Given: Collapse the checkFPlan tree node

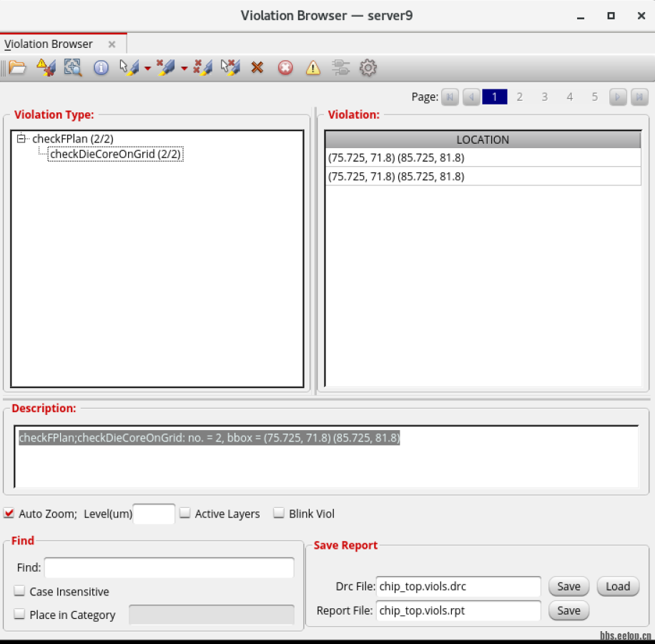Looking at the screenshot, I should (21, 139).
